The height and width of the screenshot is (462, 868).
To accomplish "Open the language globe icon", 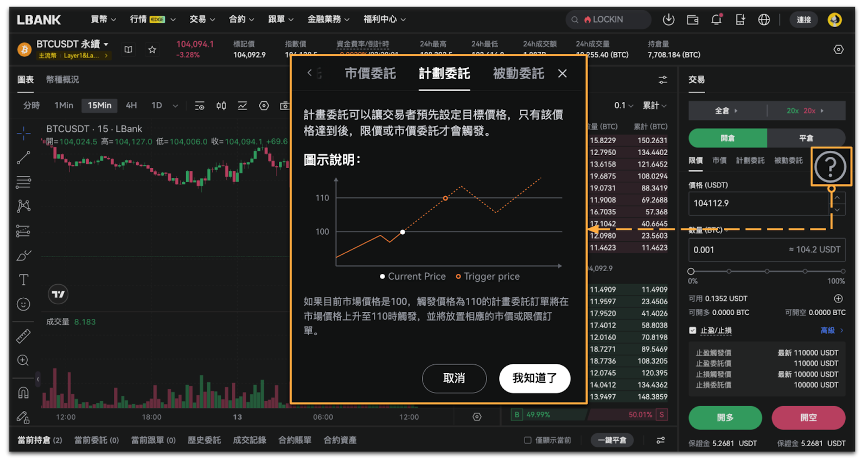I will 764,20.
